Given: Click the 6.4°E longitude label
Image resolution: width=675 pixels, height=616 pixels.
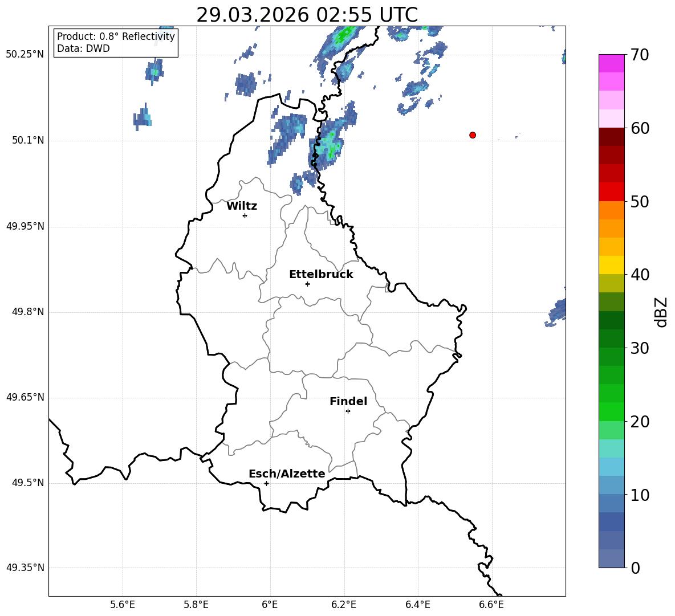Looking at the screenshot, I should 417,605.
